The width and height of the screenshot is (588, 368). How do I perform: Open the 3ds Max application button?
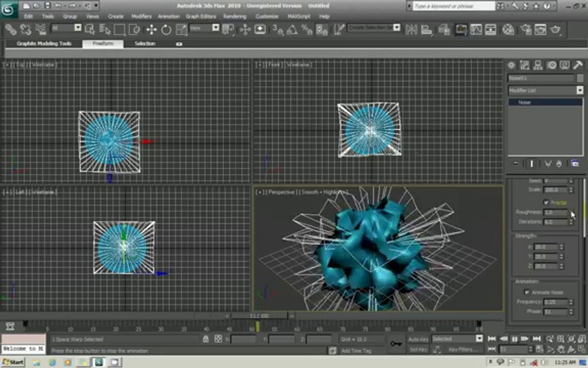(8, 9)
